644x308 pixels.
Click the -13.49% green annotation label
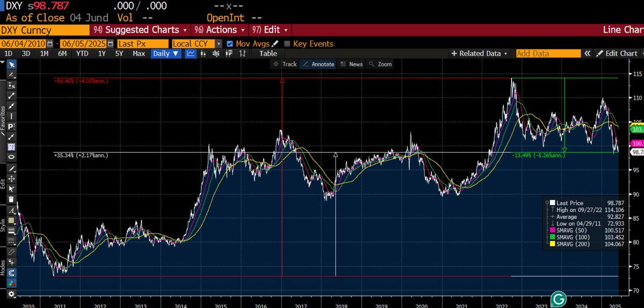[538, 156]
